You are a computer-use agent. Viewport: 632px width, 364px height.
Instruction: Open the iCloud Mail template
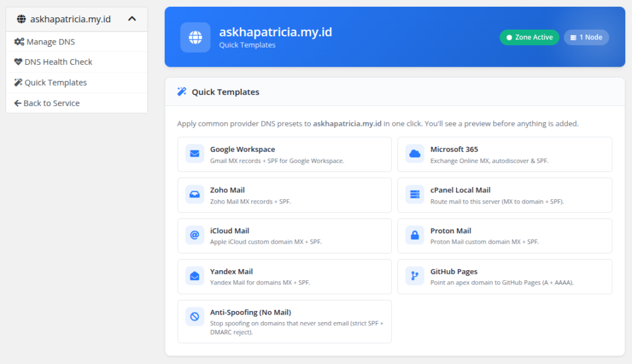(285, 236)
